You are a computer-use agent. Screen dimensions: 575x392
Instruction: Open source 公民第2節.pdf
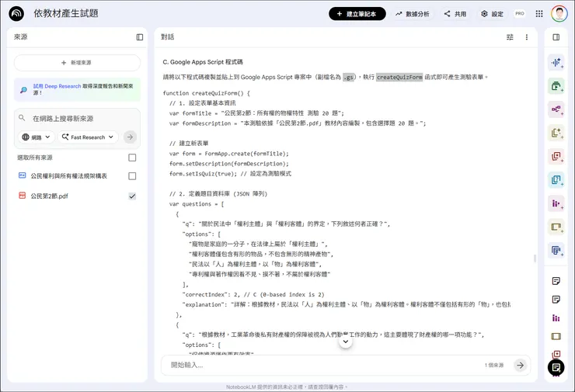49,196
